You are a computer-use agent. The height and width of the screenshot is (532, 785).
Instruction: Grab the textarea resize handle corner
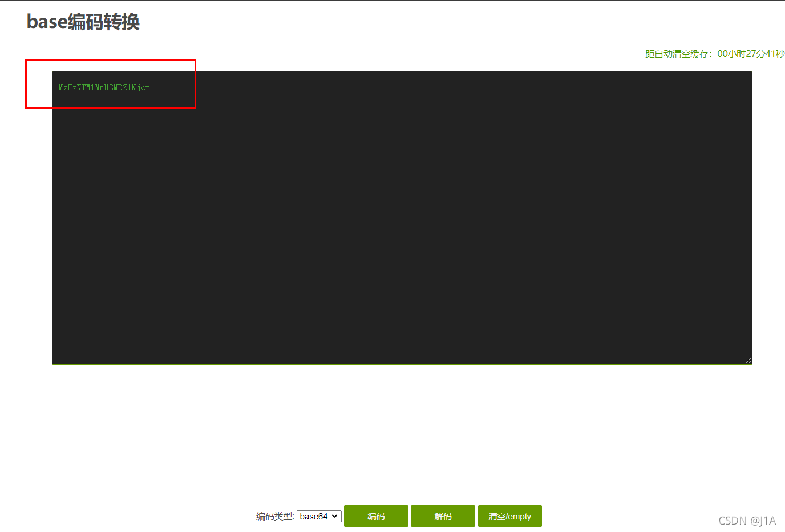click(748, 360)
